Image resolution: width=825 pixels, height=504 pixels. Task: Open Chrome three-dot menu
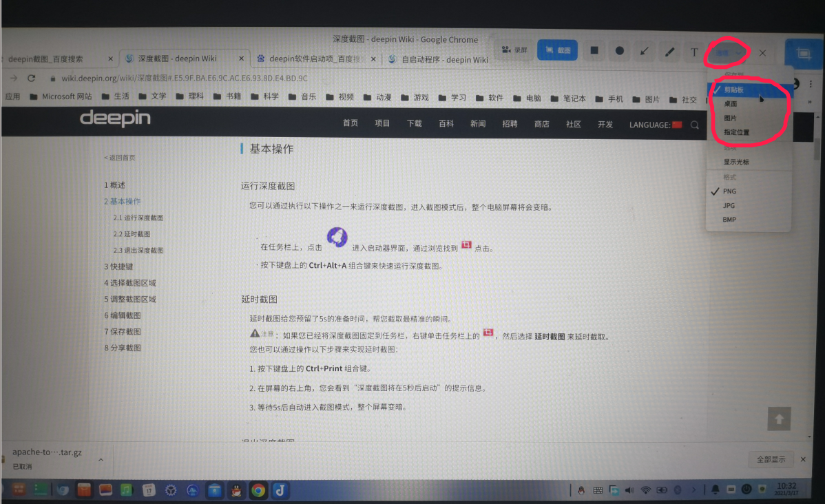(811, 83)
